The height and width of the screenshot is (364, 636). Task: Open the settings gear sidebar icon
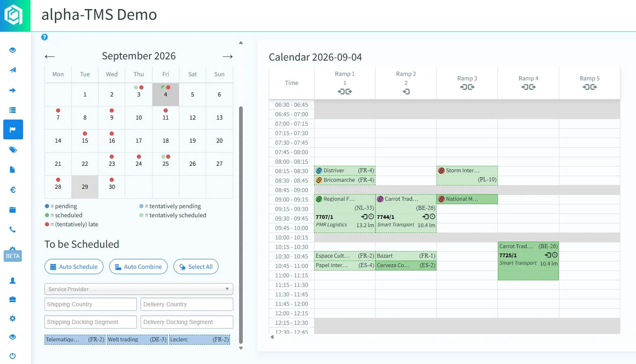(13, 319)
